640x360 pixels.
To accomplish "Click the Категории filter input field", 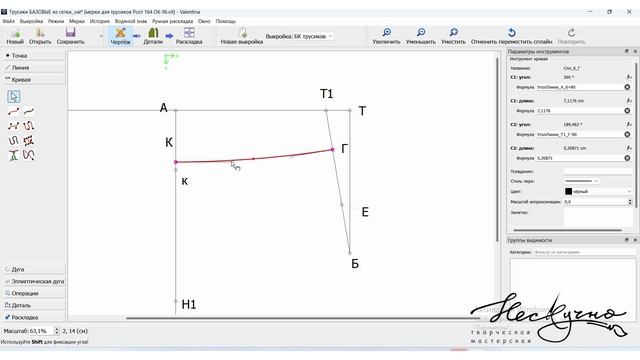I will [x=584, y=252].
